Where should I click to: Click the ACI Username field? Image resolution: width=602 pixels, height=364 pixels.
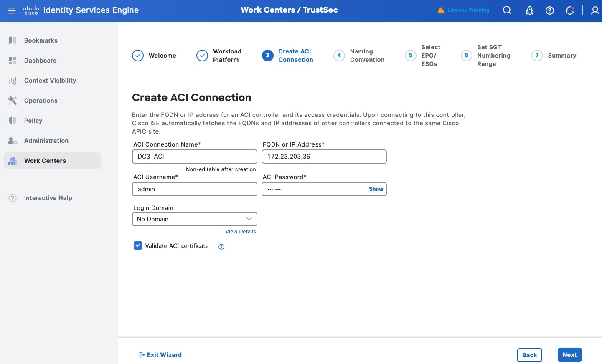[x=195, y=189]
